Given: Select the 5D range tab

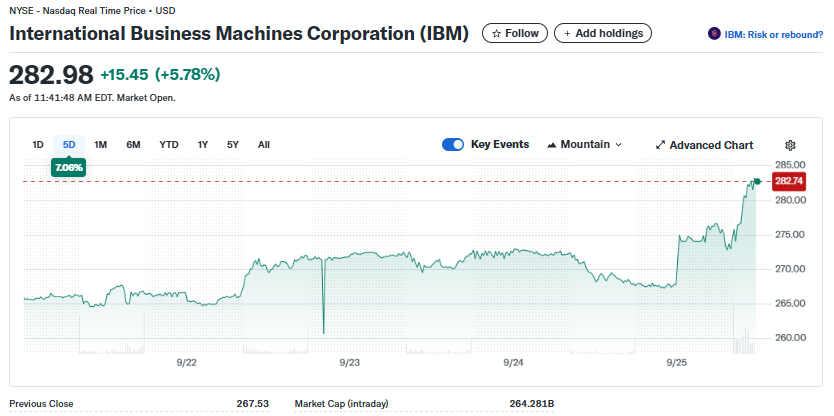Looking at the screenshot, I should coord(69,145).
